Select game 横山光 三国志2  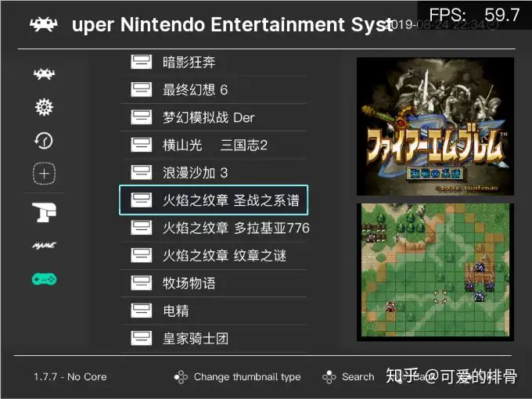click(x=214, y=146)
